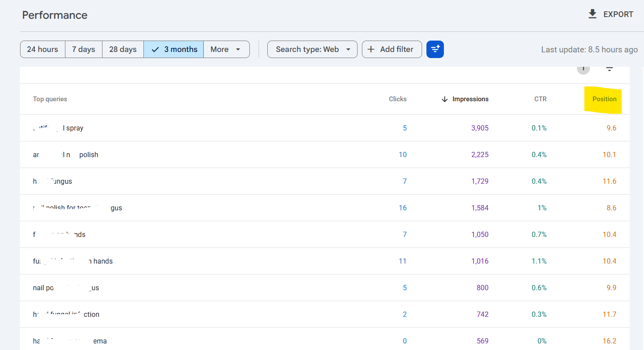
Task: Open the blue AI filter sparkle button
Action: [x=435, y=49]
